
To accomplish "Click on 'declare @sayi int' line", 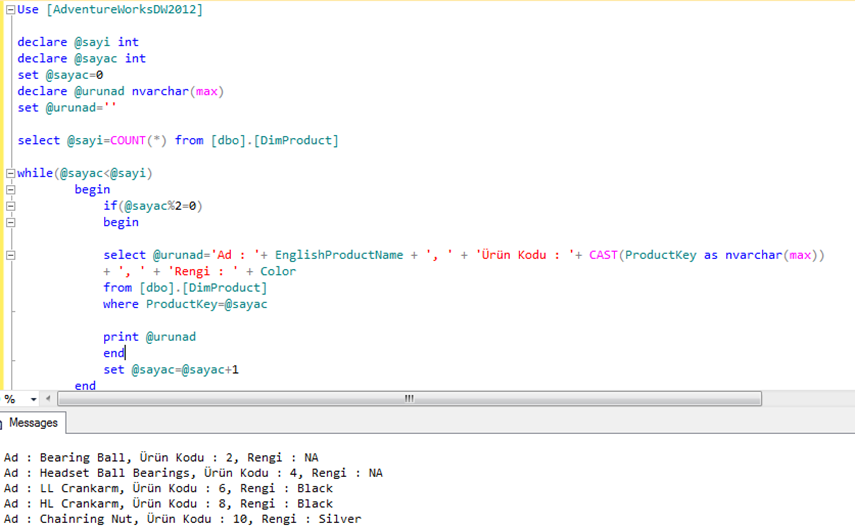I will (x=78, y=42).
